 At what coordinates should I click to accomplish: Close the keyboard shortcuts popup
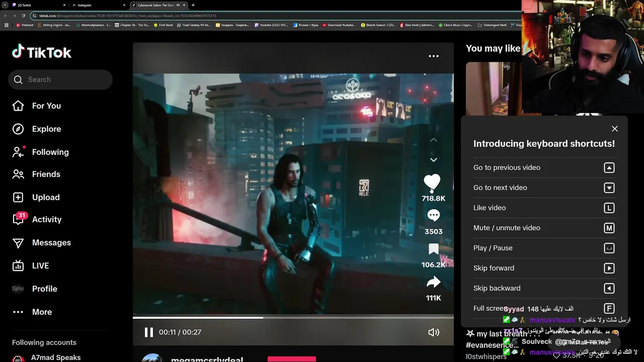point(615,129)
